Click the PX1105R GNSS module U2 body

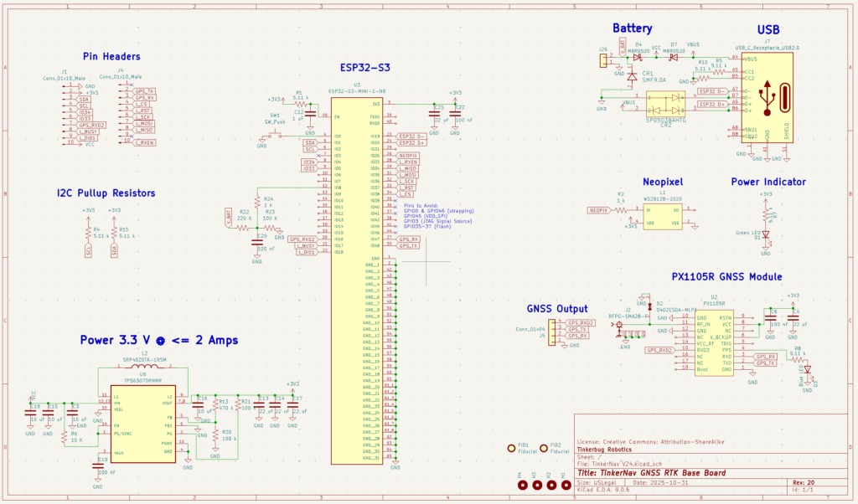714,342
